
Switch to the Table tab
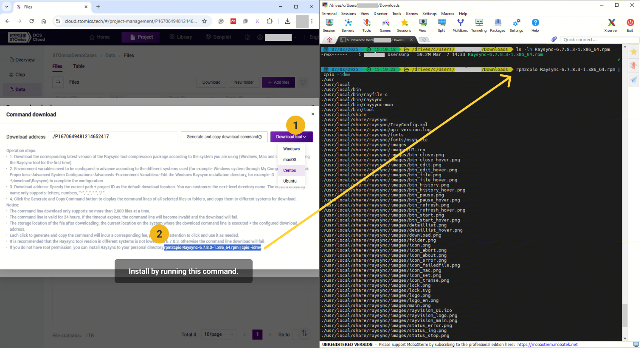[x=79, y=66]
